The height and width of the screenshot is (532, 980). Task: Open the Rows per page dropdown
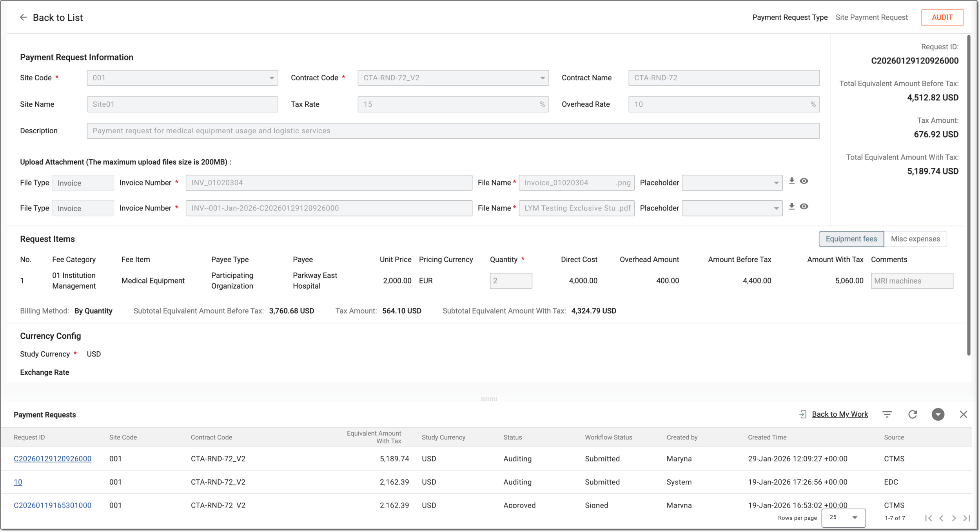pos(843,518)
